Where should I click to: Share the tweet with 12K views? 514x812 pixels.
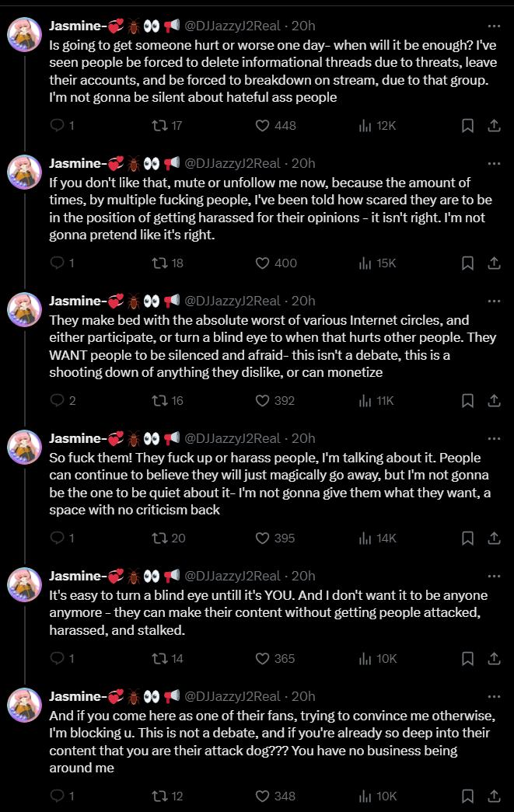click(495, 125)
